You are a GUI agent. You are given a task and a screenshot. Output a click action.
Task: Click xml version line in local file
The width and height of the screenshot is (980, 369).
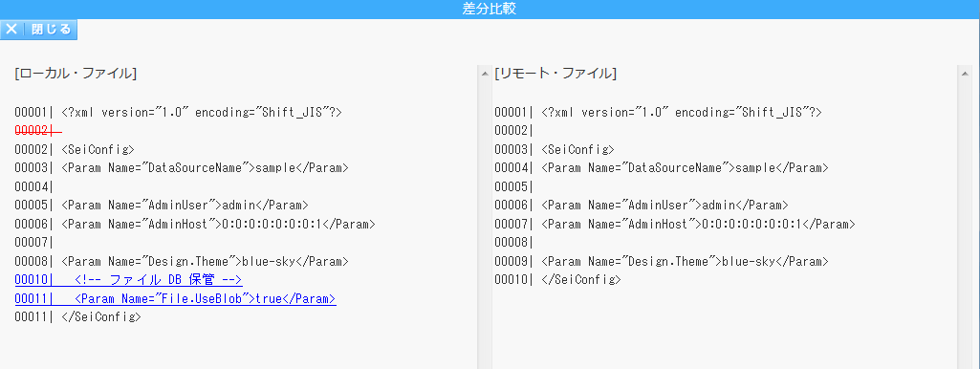click(x=178, y=113)
